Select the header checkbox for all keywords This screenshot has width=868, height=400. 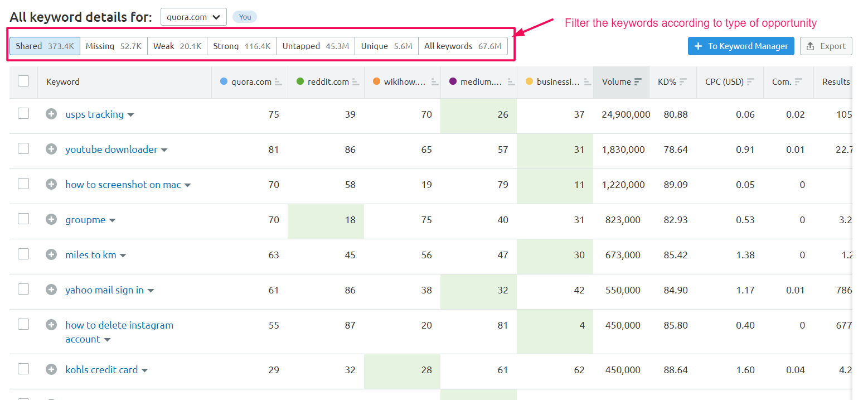tap(23, 81)
